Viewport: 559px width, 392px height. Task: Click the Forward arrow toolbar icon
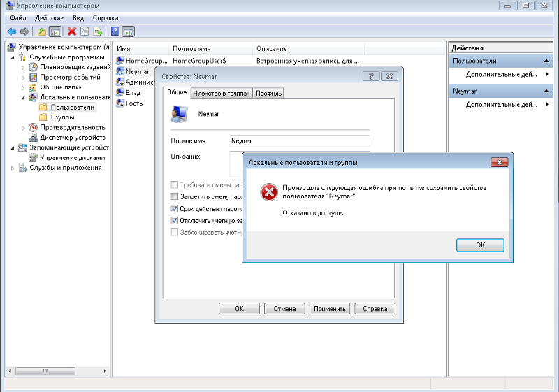tap(24, 31)
